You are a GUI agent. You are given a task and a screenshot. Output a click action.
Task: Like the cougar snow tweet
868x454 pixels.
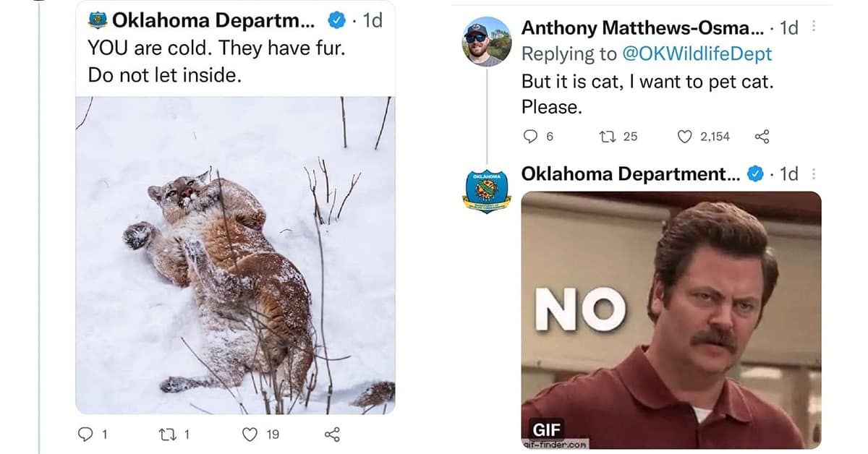(x=250, y=434)
